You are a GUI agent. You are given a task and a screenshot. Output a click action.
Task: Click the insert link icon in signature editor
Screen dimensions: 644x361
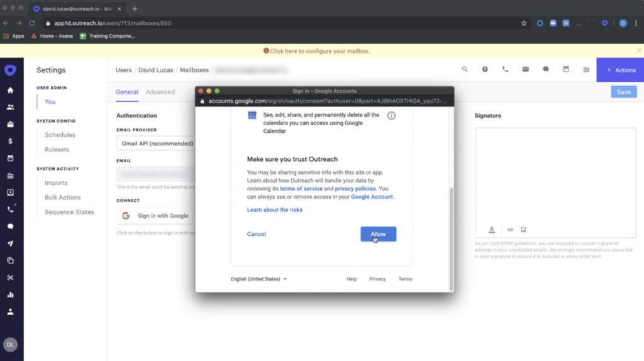pos(510,230)
